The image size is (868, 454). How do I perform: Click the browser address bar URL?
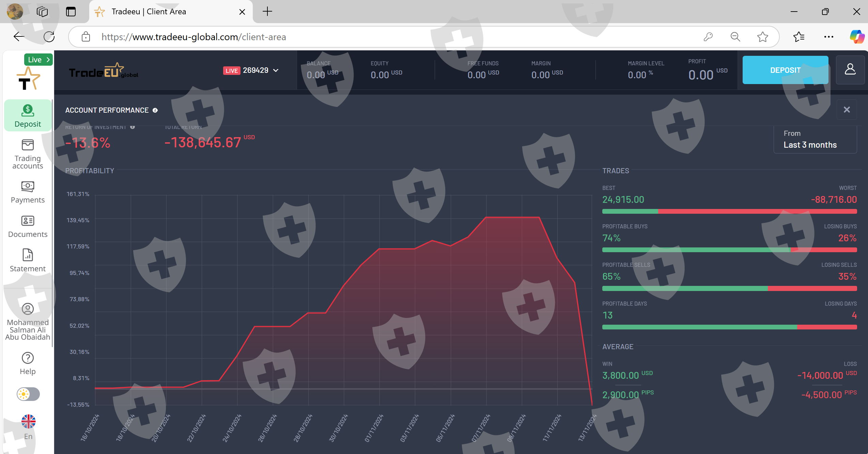193,37
